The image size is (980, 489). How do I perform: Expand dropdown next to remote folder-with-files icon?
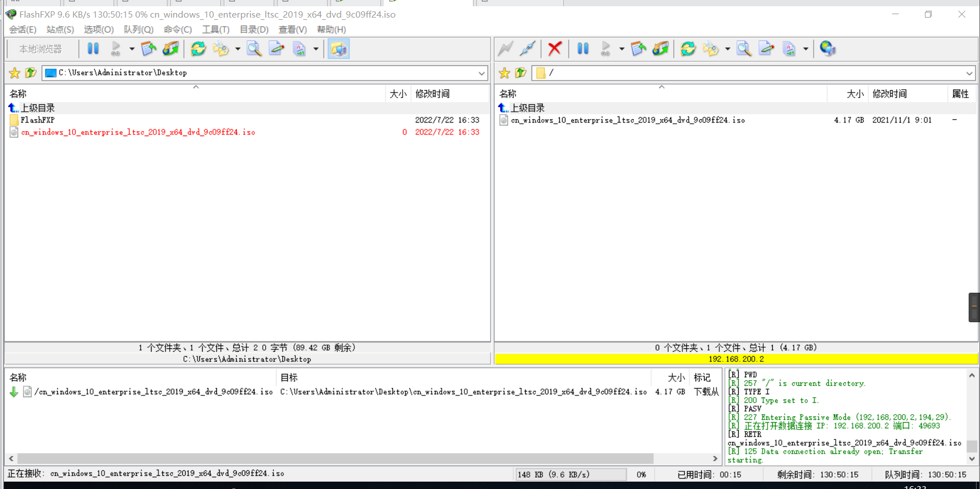pos(727,49)
